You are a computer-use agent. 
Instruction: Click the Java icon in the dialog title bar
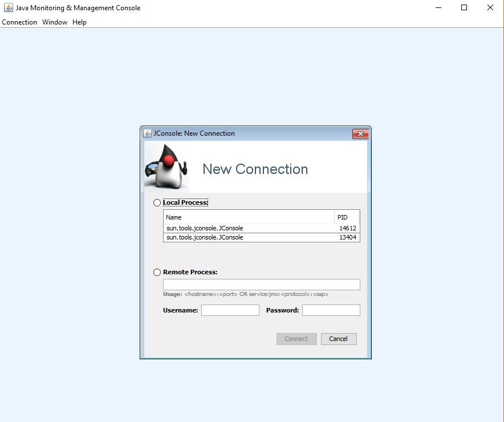147,133
